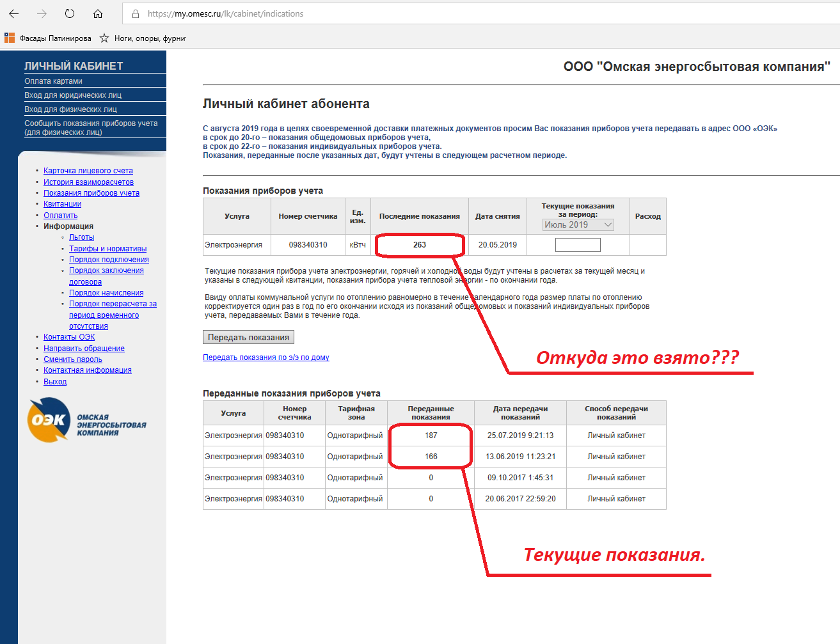Click the date 09.10.2017 1:45:31
The height and width of the screenshot is (644, 840).
521,478
